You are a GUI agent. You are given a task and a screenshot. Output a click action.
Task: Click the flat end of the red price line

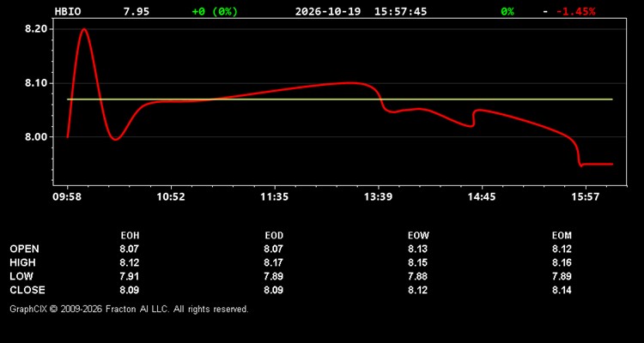click(598, 164)
